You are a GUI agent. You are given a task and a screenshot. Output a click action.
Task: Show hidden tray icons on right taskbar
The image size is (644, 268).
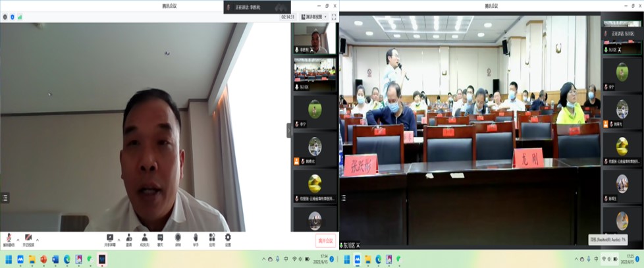[x=576, y=259]
